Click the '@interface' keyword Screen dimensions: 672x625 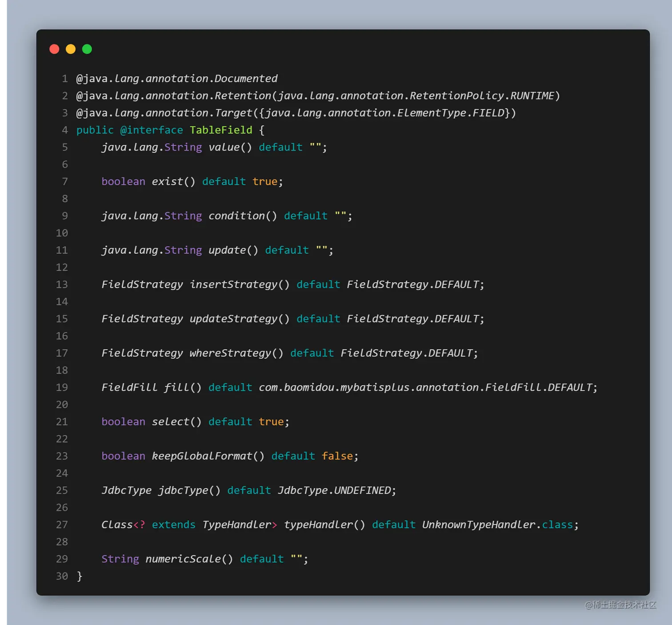[152, 130]
